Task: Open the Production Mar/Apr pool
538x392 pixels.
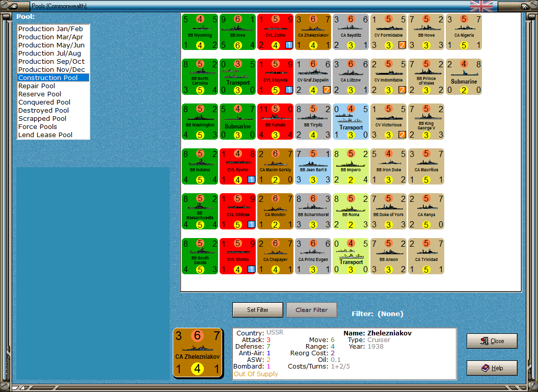Action: tap(53, 37)
